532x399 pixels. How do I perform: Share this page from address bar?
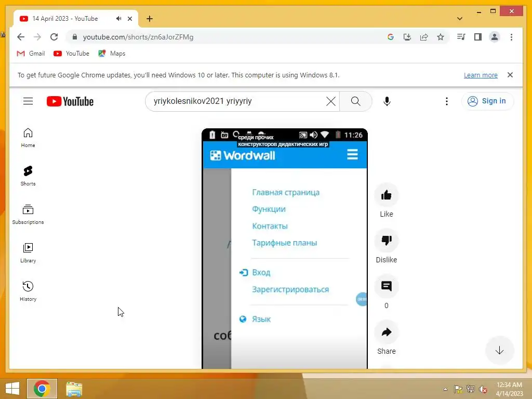point(424,37)
